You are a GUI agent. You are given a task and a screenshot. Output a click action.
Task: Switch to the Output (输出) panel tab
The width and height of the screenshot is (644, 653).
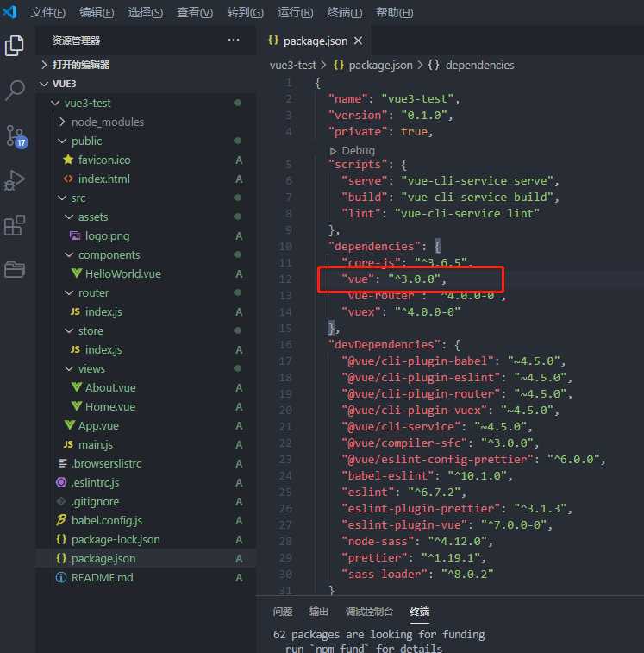pyautogui.click(x=318, y=612)
